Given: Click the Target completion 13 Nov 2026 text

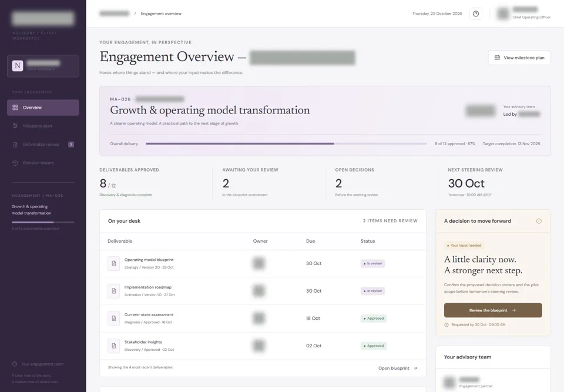Looking at the screenshot, I should pos(511,143).
